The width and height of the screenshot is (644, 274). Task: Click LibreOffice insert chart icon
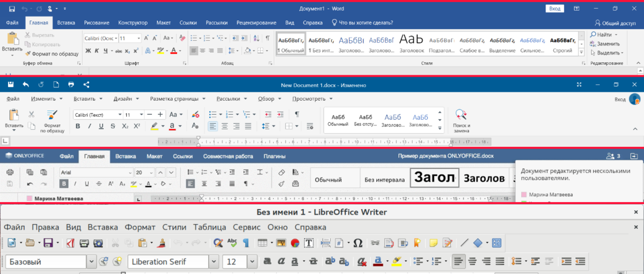pyautogui.click(x=295, y=243)
